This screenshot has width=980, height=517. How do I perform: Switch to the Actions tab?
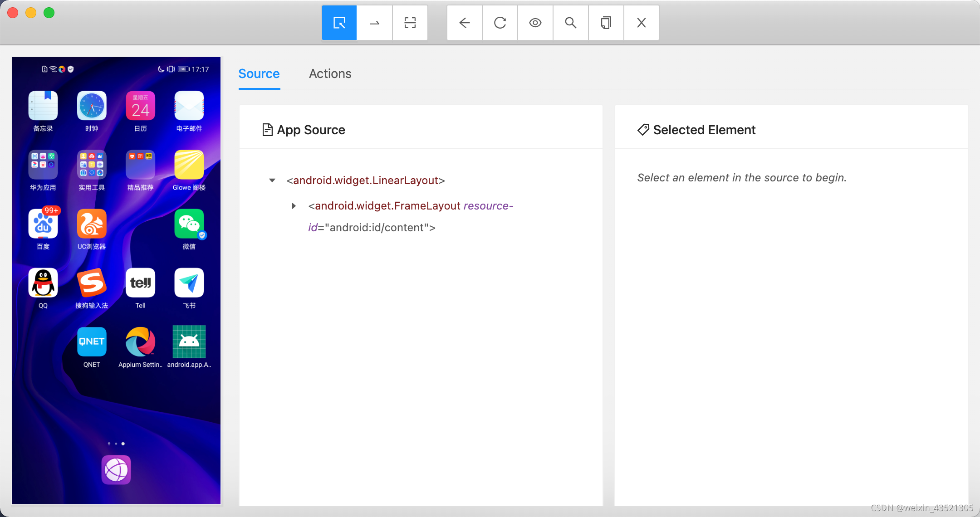tap(330, 73)
